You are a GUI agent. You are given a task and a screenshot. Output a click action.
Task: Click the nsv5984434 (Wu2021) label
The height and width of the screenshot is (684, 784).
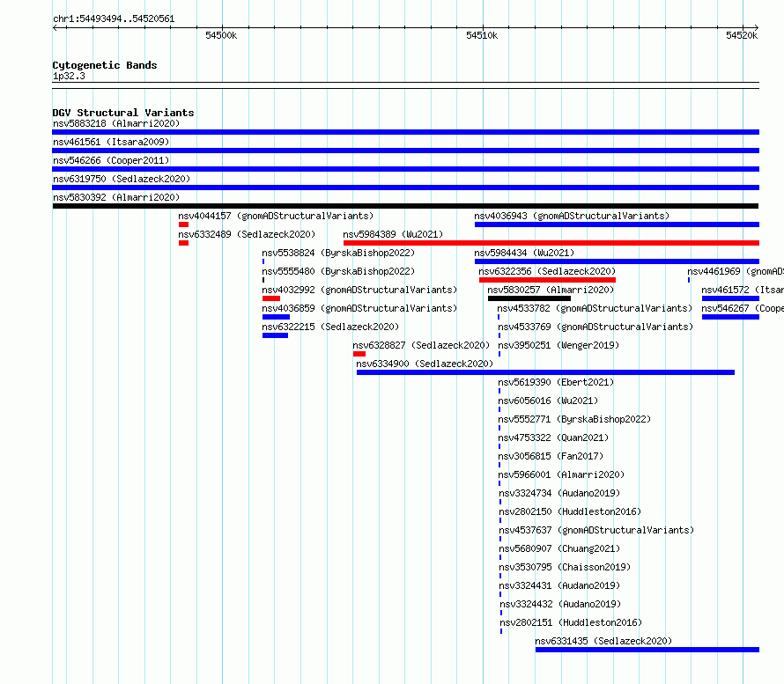(524, 253)
